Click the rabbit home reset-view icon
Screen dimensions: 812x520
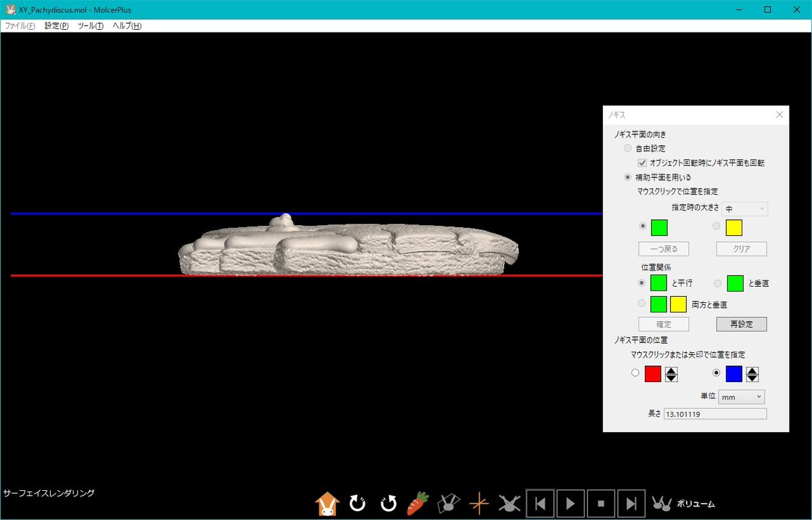(327, 503)
